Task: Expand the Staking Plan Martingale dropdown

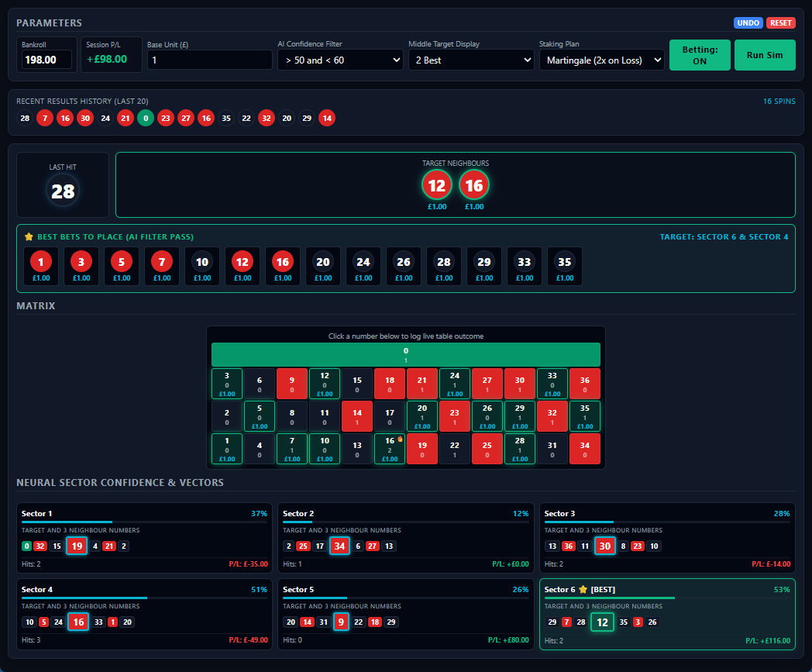Action: click(x=602, y=60)
